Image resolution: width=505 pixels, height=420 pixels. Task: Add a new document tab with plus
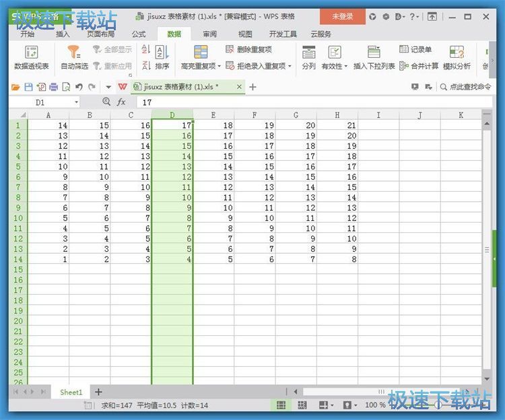[252, 87]
